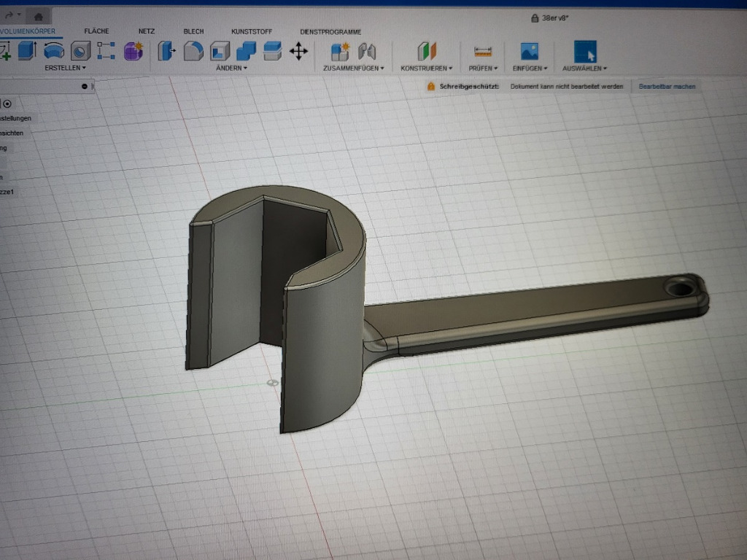Activate the Move/Copy arrows tool

[298, 50]
